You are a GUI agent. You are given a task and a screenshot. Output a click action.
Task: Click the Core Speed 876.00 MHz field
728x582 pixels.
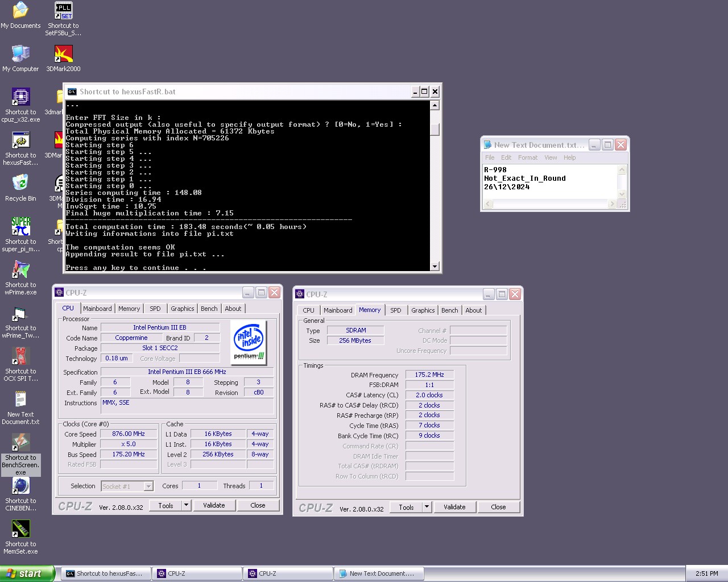point(129,434)
